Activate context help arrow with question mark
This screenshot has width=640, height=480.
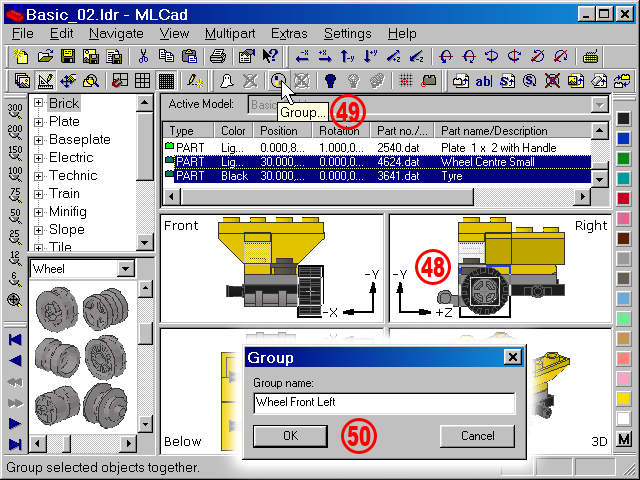[x=270, y=56]
